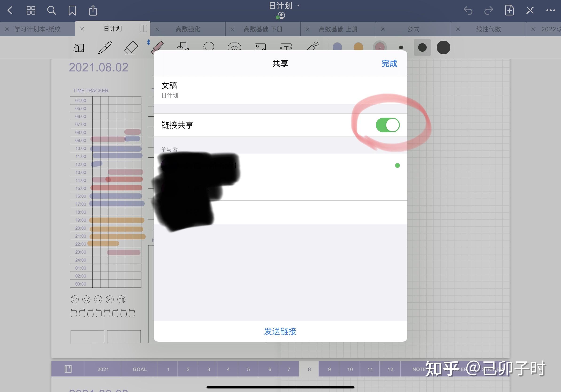Image resolution: width=561 pixels, height=392 pixels.
Task: Open the 文稿 日计划 row
Action: [x=280, y=90]
